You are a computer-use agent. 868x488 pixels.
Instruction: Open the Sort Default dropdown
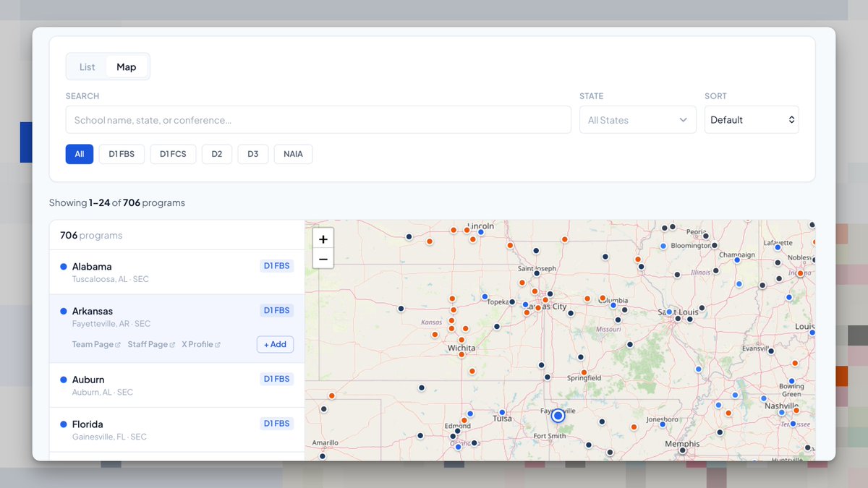coord(752,120)
